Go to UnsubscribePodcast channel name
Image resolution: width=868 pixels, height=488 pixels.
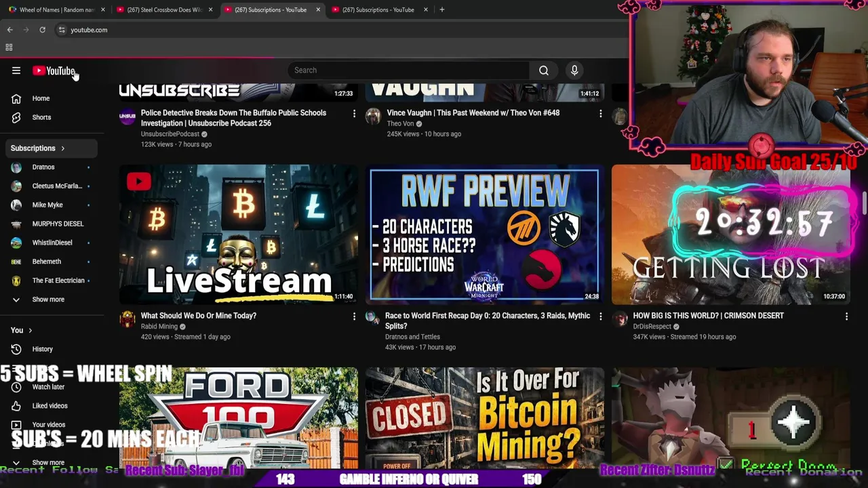pos(170,134)
